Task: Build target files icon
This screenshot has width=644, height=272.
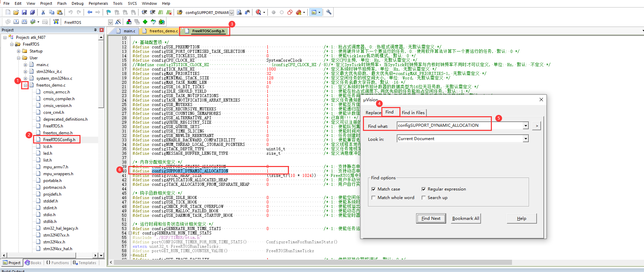Action: coord(16,22)
